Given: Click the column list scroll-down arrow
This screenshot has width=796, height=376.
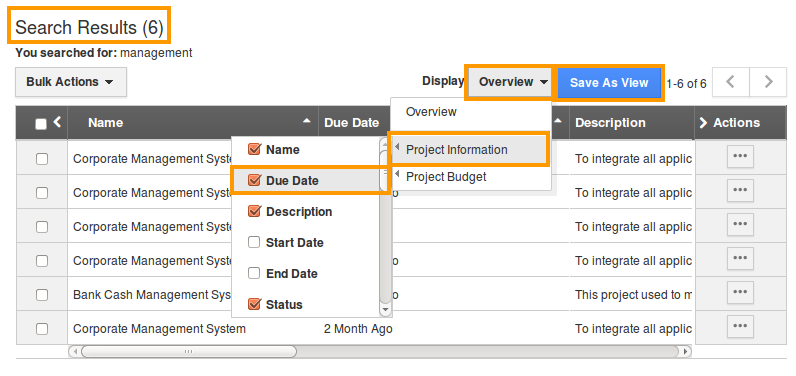Looking at the screenshot, I should (385, 309).
